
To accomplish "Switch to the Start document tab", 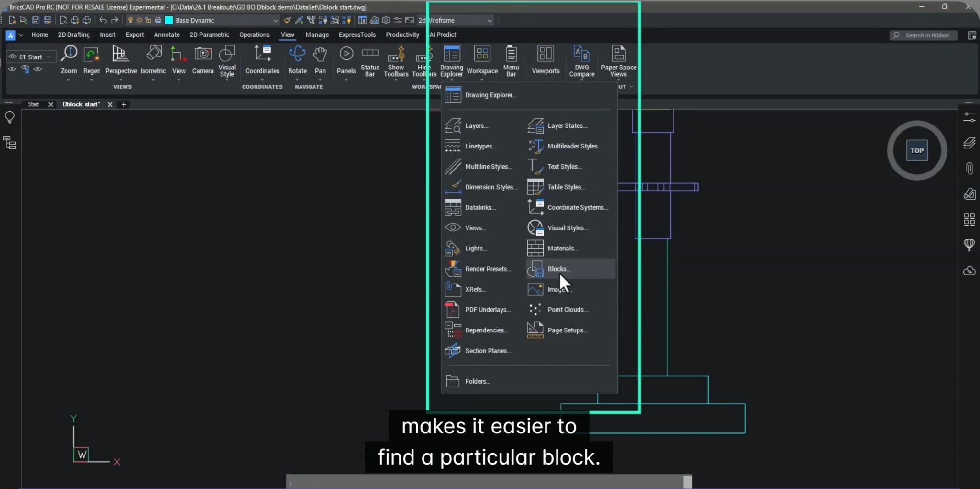I will tap(33, 104).
